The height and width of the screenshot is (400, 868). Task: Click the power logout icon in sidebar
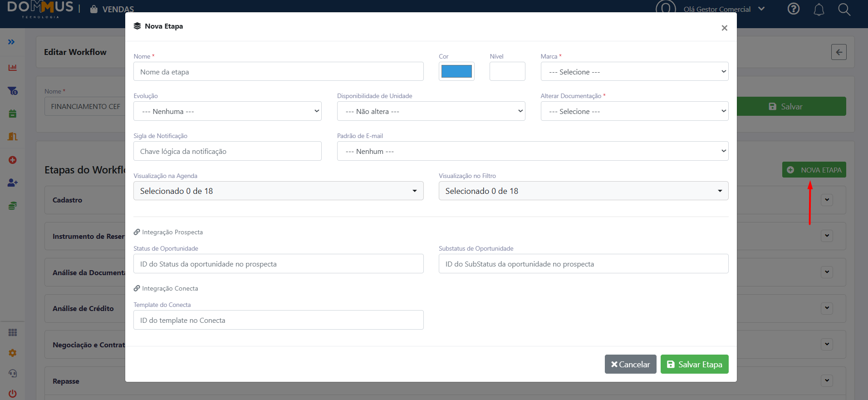click(13, 394)
